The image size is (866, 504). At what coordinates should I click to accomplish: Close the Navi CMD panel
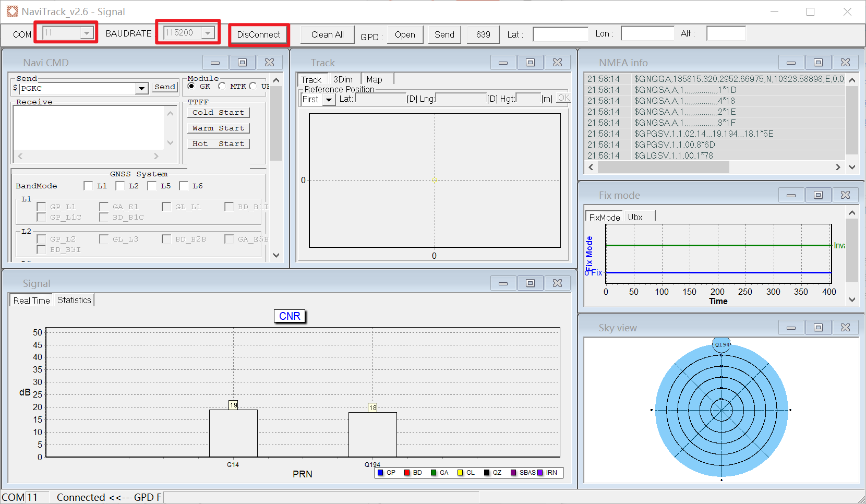[270, 63]
